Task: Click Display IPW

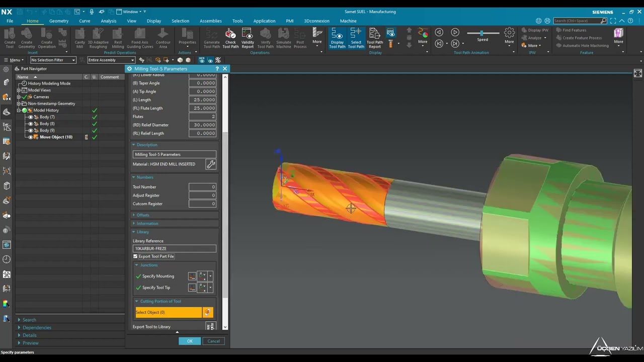Action: coord(535,30)
